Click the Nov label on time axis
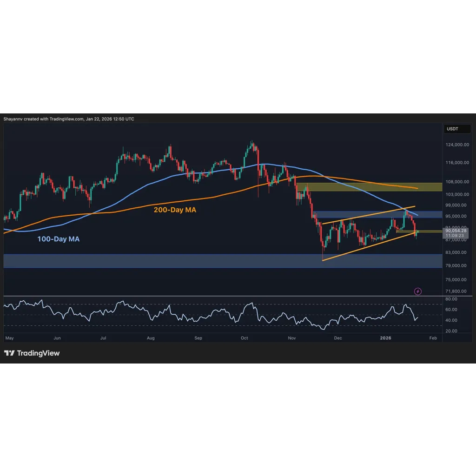The image size is (476, 476). [292, 338]
